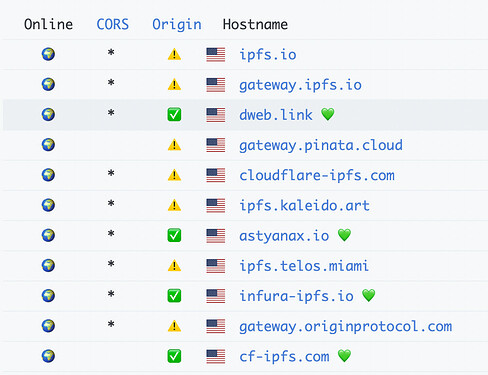488x375 pixels.
Task: Click the globe icon for astyanax.io
Action: pyautogui.click(x=48, y=235)
